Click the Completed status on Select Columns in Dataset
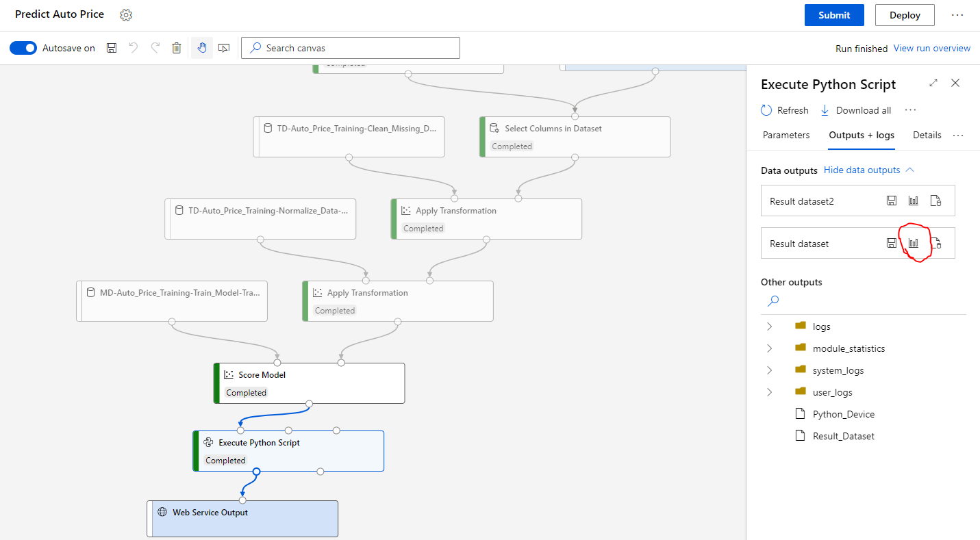980x540 pixels. click(512, 146)
